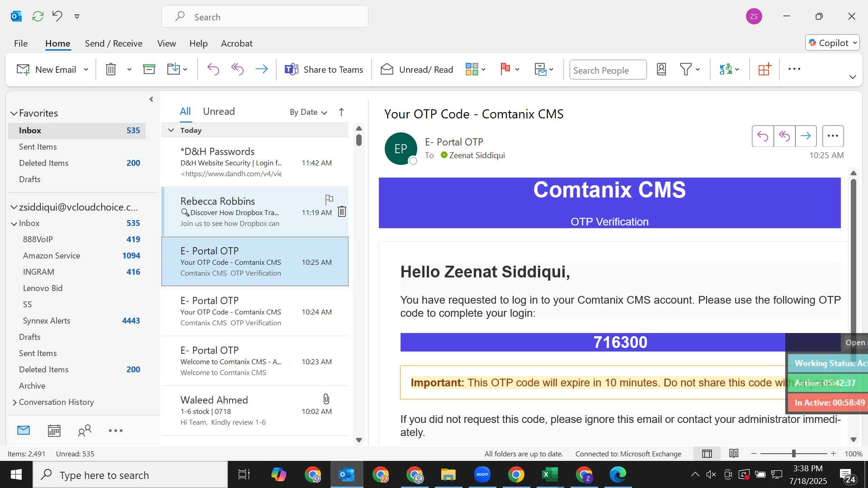Viewport: 868px width, 488px height.
Task: Adjust the zoom slider in status bar
Action: coord(793,453)
